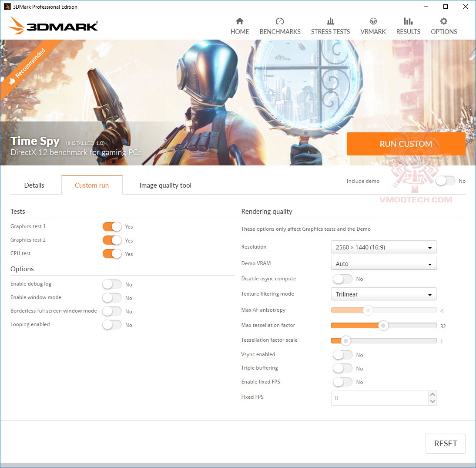Click Tessellation factor scale slider handle
476x468 pixels.
click(x=345, y=341)
